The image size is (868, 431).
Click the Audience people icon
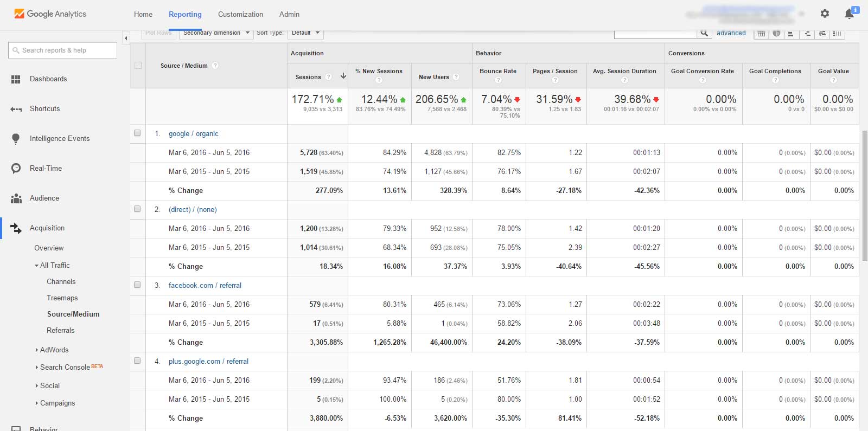coord(16,198)
